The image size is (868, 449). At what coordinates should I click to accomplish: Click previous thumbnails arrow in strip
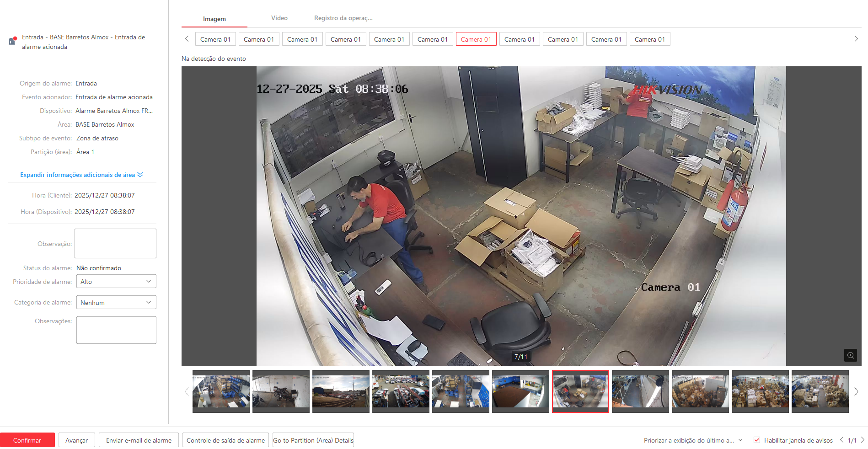187,391
